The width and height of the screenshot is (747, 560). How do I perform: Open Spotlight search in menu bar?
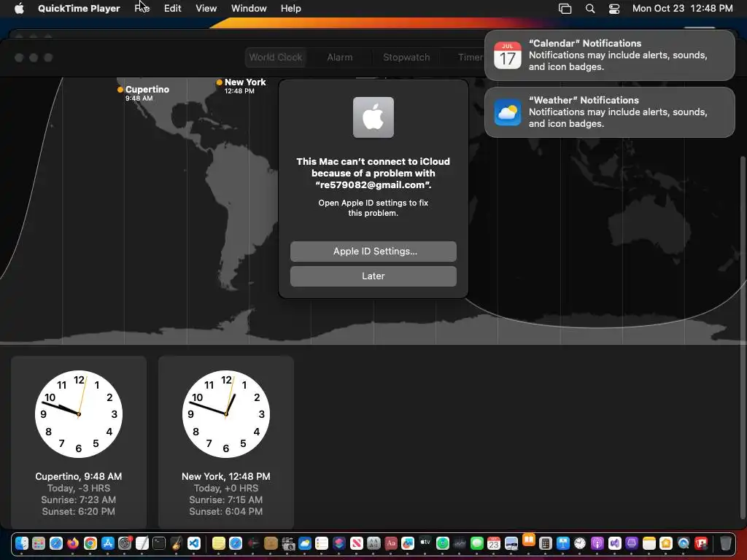click(589, 8)
